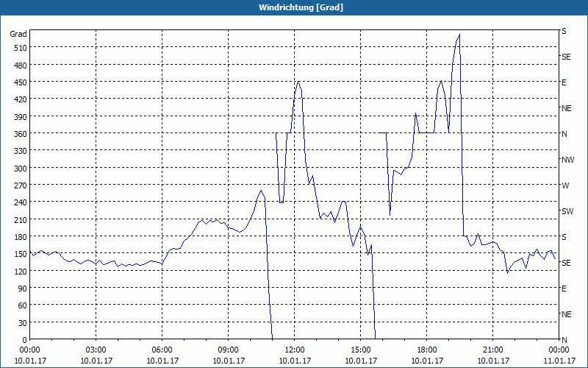This screenshot has width=588, height=368.
Task: Click the Windrichtung [Grad] chart title
Action: 301,7
